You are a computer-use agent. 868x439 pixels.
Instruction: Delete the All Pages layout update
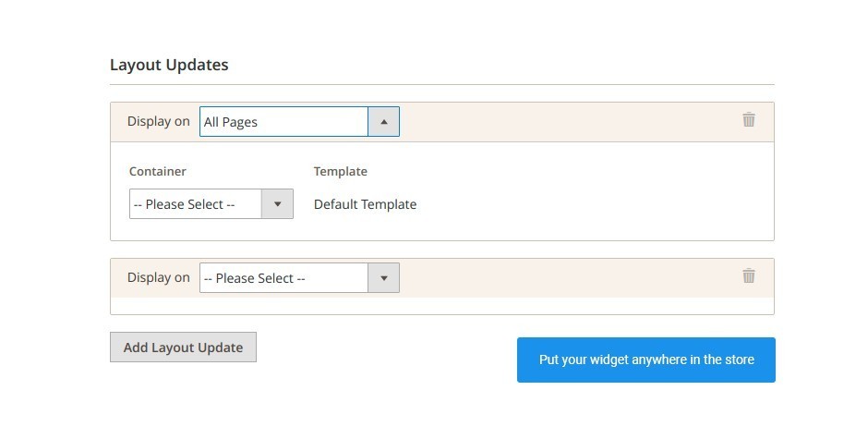coord(749,119)
